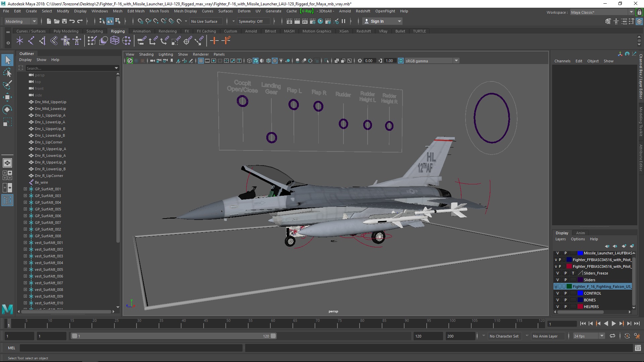Activate the Paint Selection tool in toolbox
644x362 pixels.
click(x=7, y=84)
